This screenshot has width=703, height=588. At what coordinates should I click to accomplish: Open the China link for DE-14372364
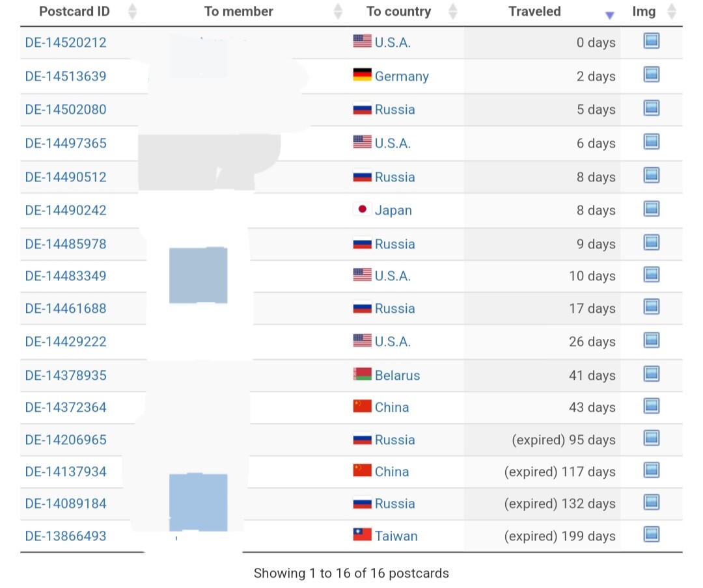pyautogui.click(x=392, y=407)
